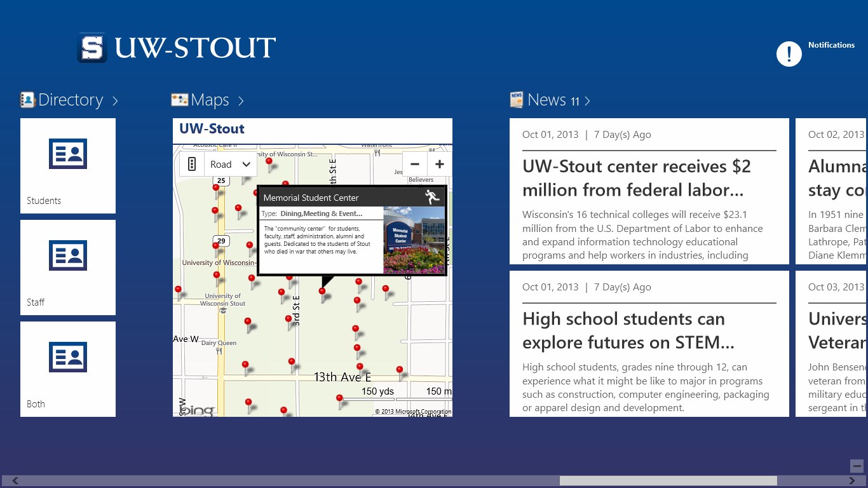Viewport: 868px width, 488px height.
Task: Select the Students contact card icon
Action: 67,154
